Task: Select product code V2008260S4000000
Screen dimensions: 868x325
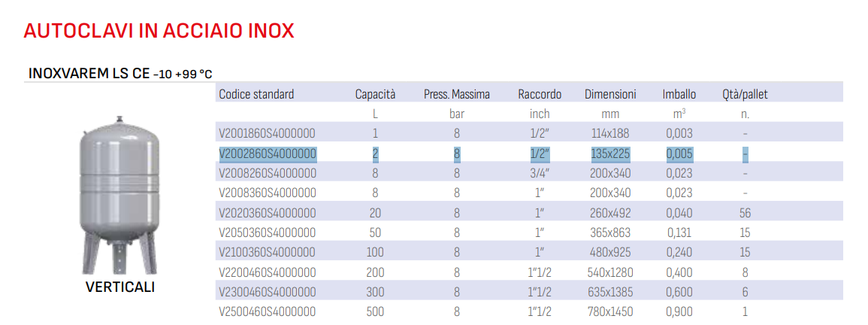Action: click(x=268, y=174)
